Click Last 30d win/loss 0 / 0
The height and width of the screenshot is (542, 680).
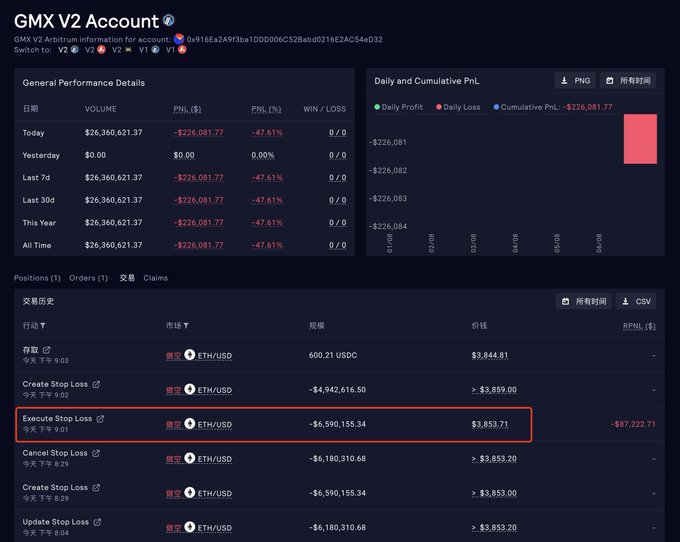pyautogui.click(x=337, y=200)
